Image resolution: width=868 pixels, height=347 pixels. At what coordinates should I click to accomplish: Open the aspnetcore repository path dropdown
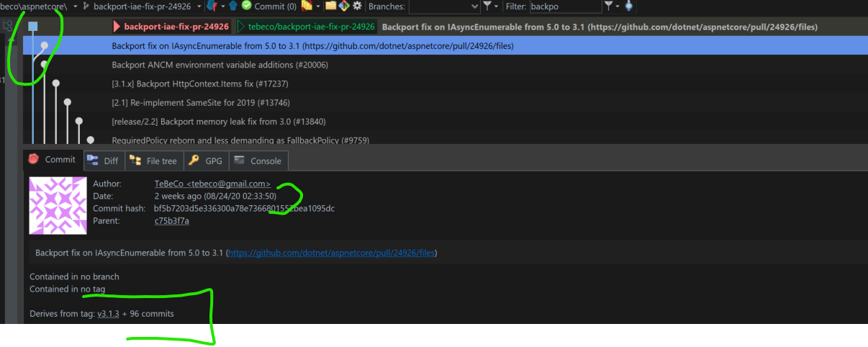pyautogui.click(x=76, y=6)
